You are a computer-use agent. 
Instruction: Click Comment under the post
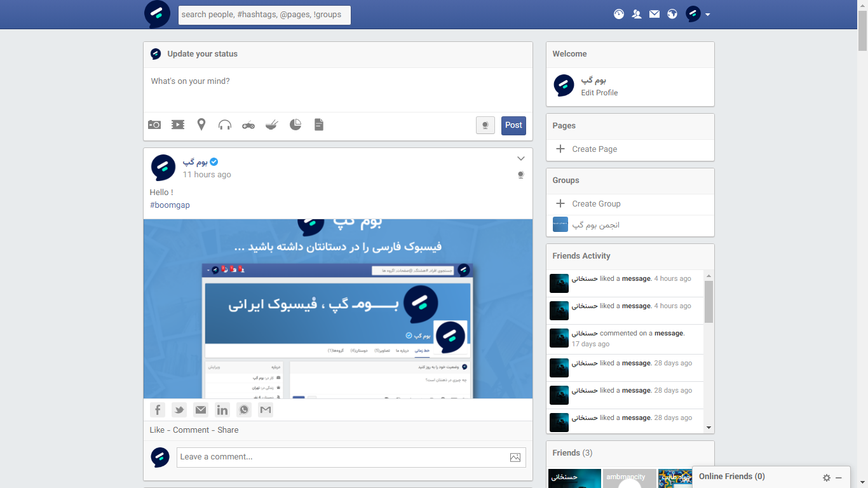[x=191, y=430]
